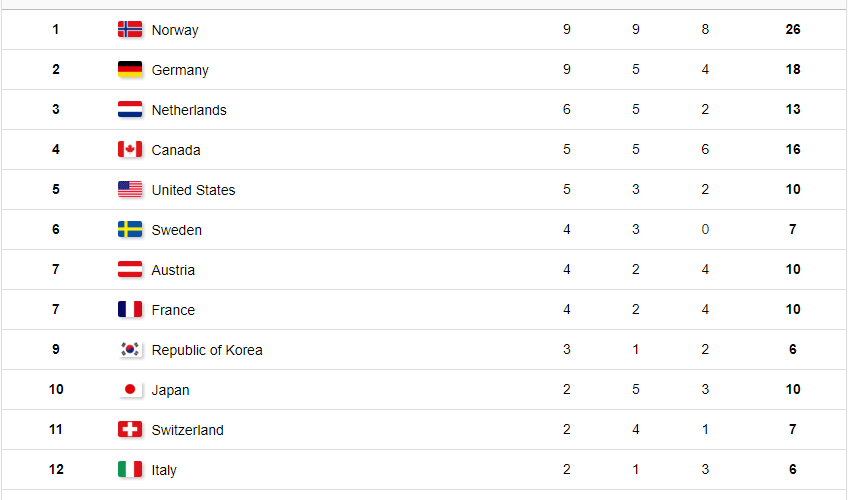The image size is (849, 500).
Task: Click Netherlands' total of 13 medals
Action: (793, 109)
